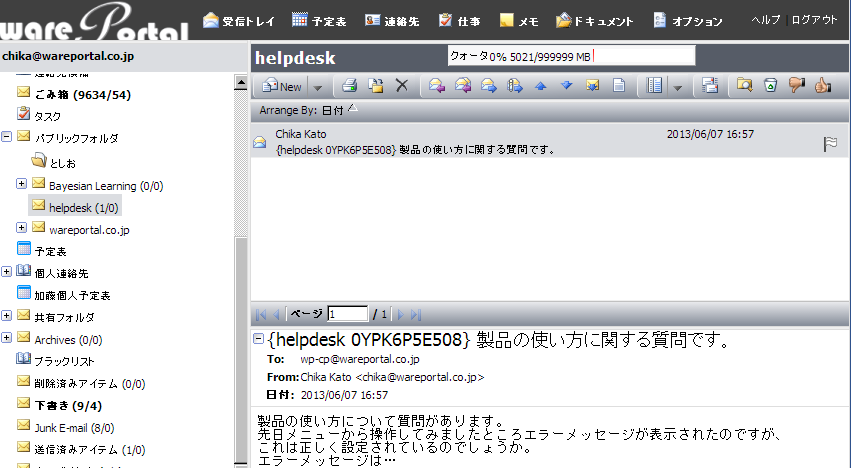Viewport: 851px width, 468px height.
Task: Open 予定表 in the top menu
Action: coord(319,21)
